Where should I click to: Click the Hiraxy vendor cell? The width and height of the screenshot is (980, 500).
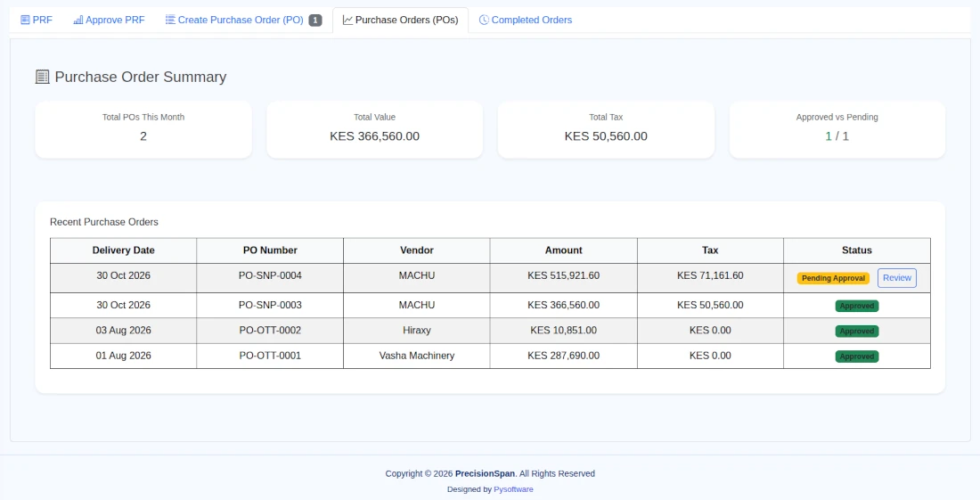417,330
